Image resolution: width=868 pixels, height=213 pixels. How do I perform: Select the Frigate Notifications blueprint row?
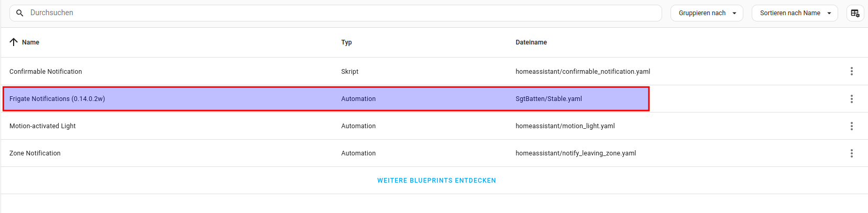point(57,99)
